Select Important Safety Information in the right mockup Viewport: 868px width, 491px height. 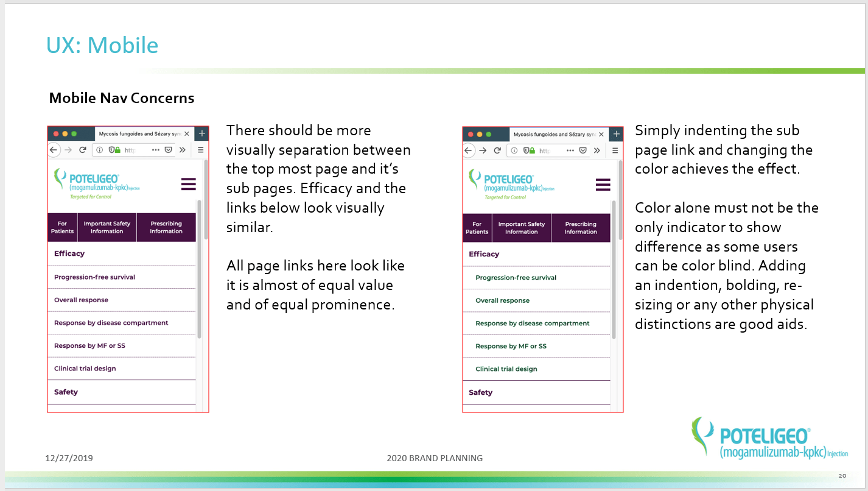click(x=522, y=228)
